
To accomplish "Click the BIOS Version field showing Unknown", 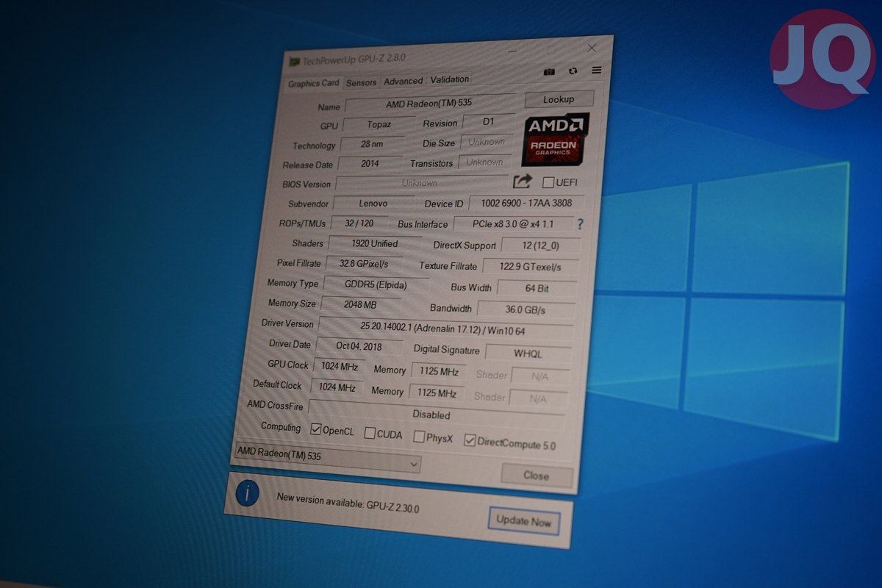I will (420, 183).
